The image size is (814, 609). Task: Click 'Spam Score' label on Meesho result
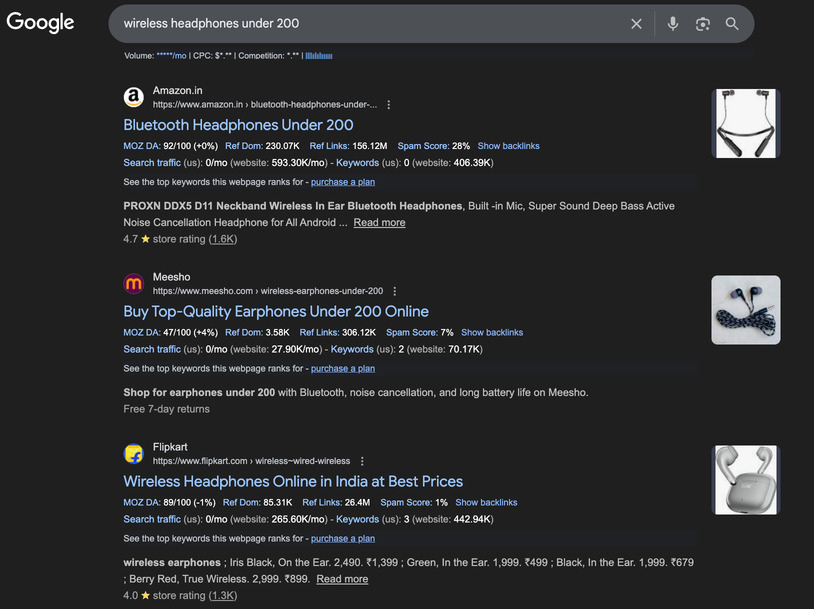412,332
